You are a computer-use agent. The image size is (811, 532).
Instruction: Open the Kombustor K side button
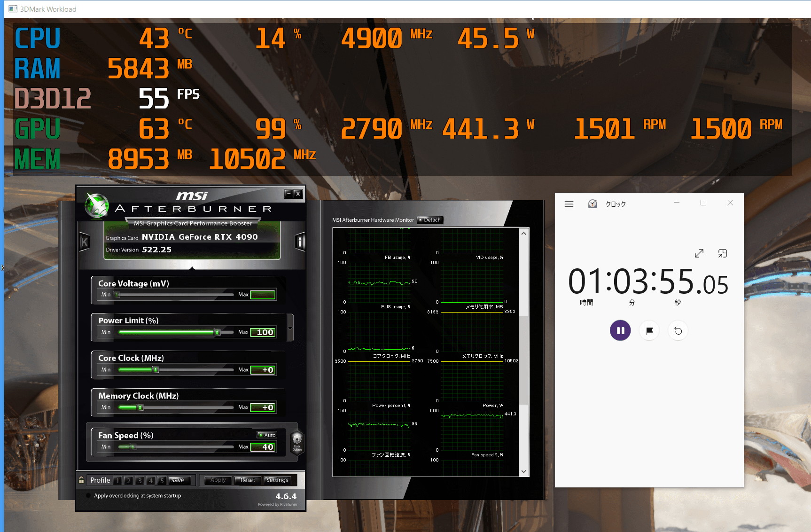click(84, 243)
